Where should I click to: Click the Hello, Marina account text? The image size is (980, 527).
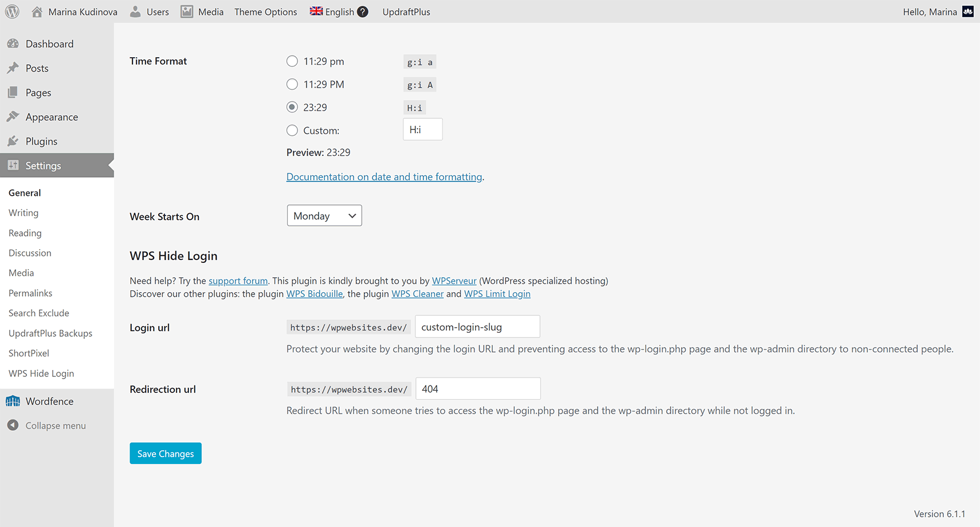(x=930, y=11)
